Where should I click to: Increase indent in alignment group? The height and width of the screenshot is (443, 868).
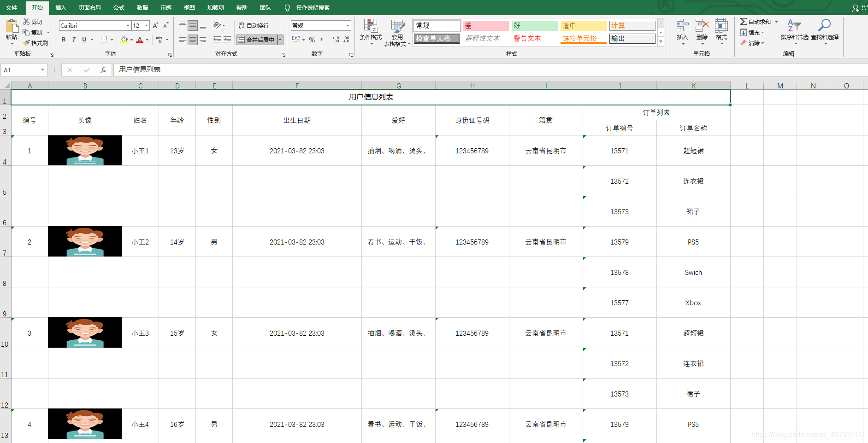227,40
